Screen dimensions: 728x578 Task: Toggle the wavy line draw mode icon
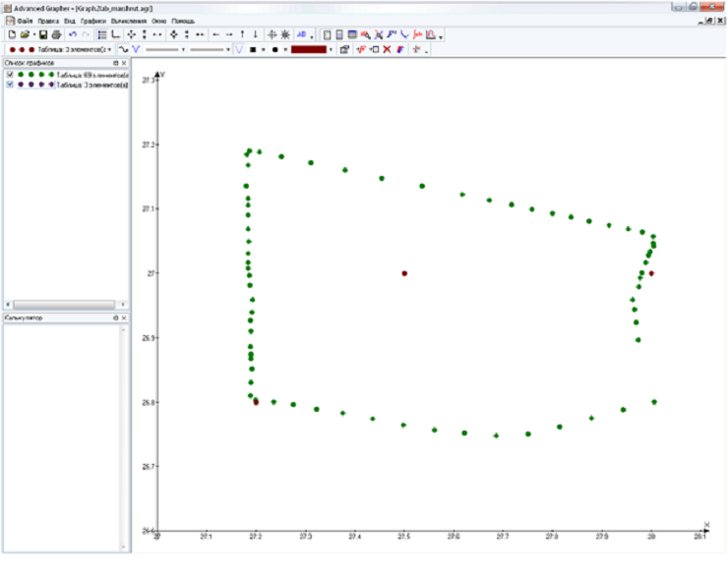[123, 49]
